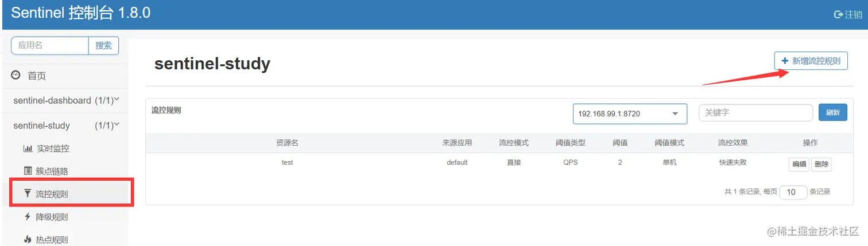Click the 首页 dashboard icon
The height and width of the screenshot is (246, 868).
[x=16, y=75]
